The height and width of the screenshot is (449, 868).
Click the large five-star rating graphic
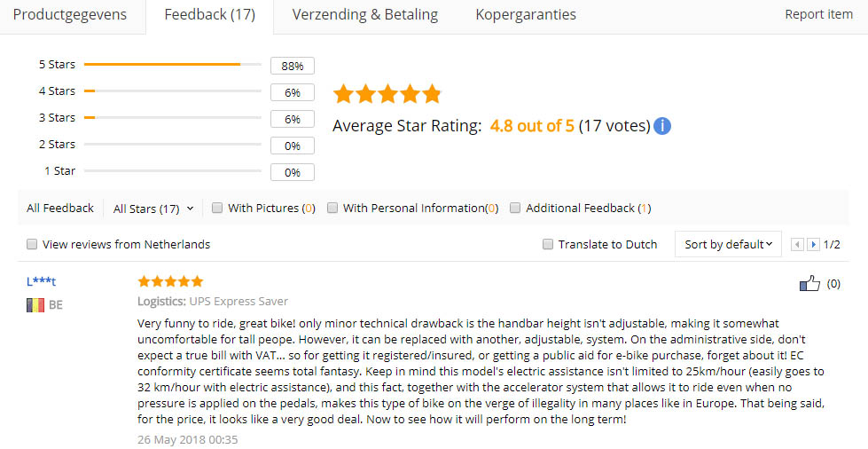point(387,94)
